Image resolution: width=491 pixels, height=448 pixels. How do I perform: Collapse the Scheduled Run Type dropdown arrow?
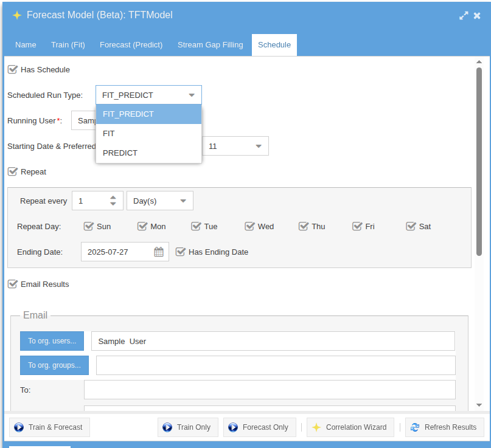(x=192, y=95)
